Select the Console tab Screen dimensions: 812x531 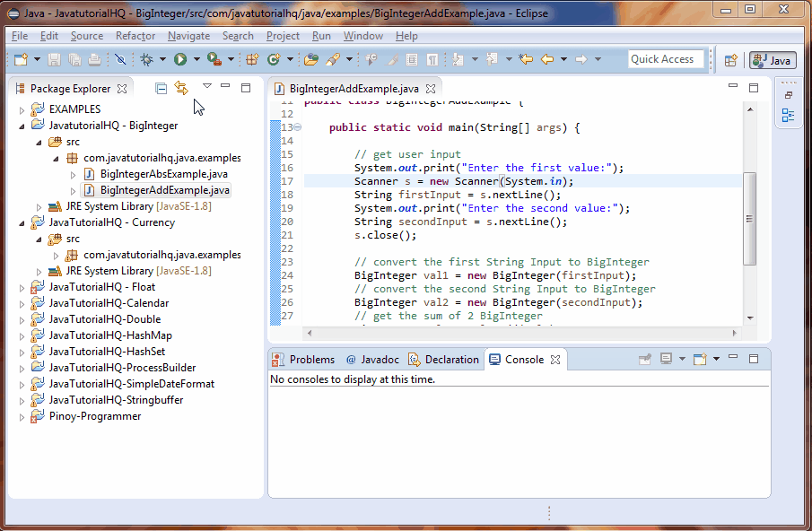pos(518,360)
